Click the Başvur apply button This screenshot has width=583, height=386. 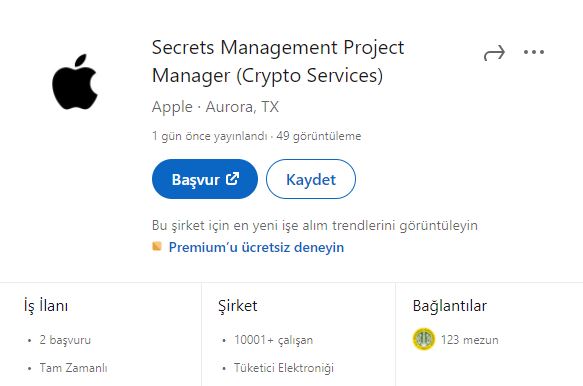tap(205, 179)
